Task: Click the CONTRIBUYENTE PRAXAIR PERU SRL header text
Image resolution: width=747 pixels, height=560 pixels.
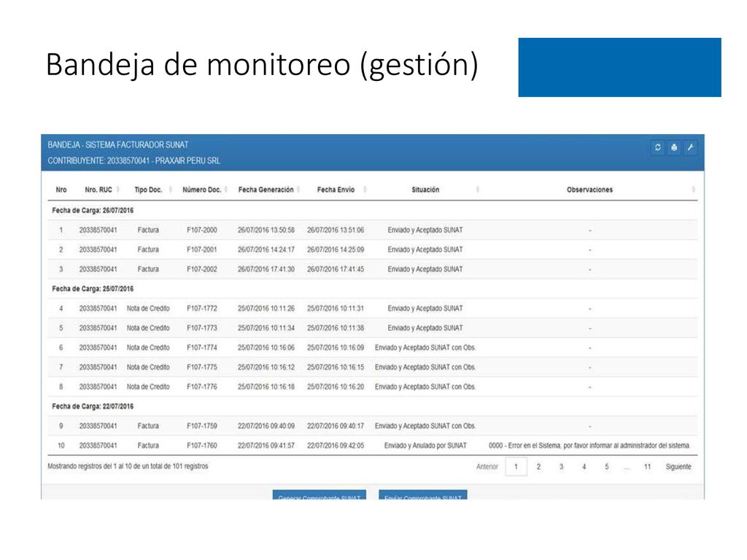Action: [134, 160]
